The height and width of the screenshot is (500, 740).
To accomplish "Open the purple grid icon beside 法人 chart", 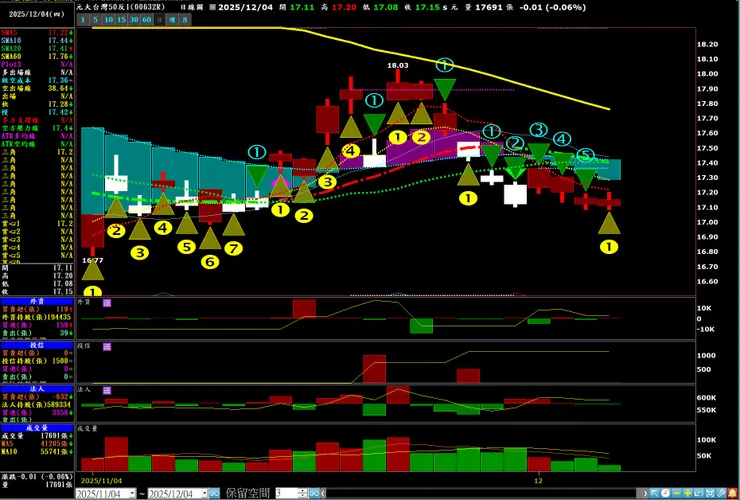I will point(107,390).
